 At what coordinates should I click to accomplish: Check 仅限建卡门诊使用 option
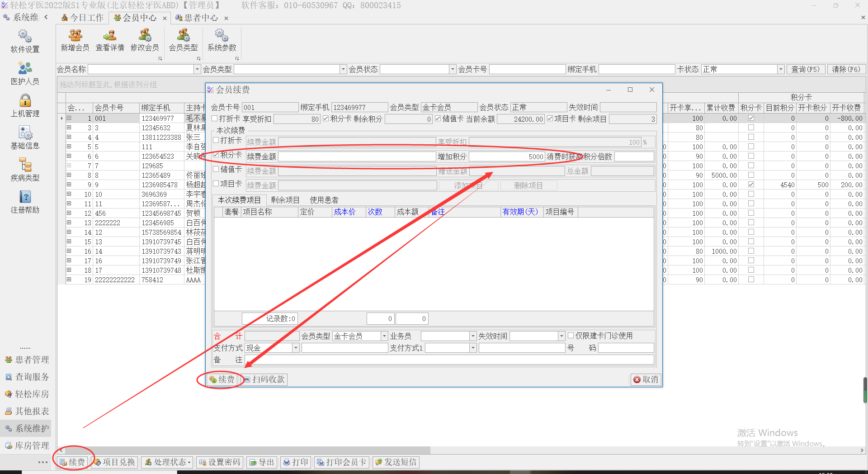(571, 336)
